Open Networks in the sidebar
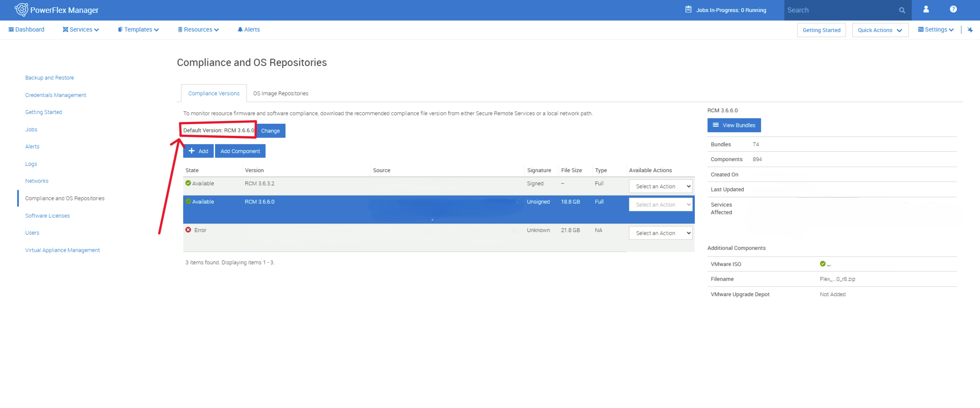 pos(37,181)
